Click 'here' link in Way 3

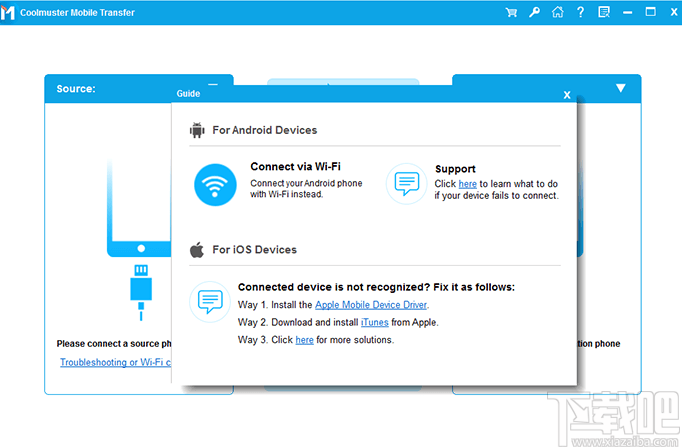pyautogui.click(x=304, y=340)
